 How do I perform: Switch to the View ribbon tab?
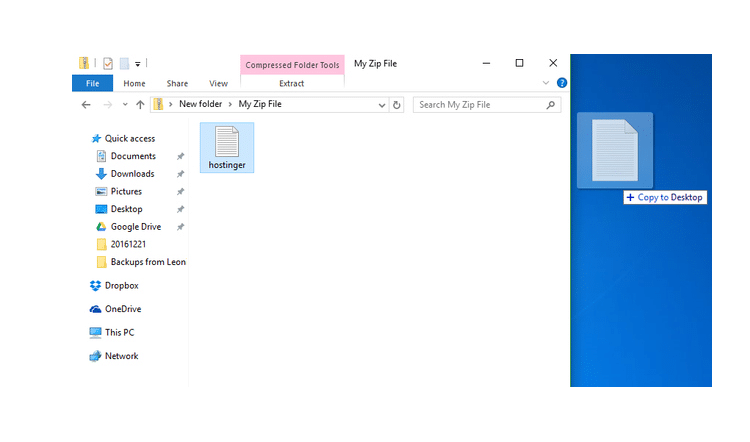218,83
